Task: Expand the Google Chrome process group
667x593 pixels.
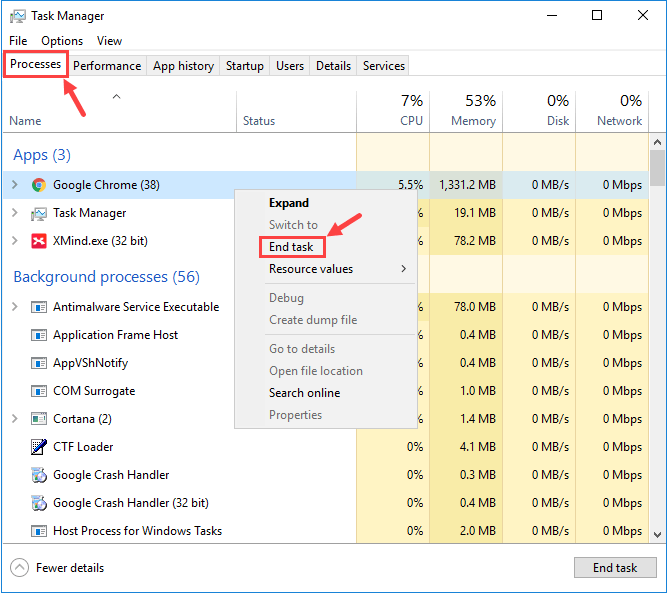Action: coord(14,185)
